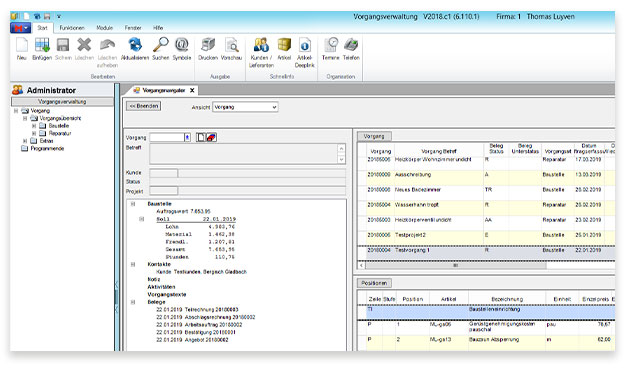Click the quick access save icon in title bar
The image size is (625, 374).
click(x=47, y=16)
